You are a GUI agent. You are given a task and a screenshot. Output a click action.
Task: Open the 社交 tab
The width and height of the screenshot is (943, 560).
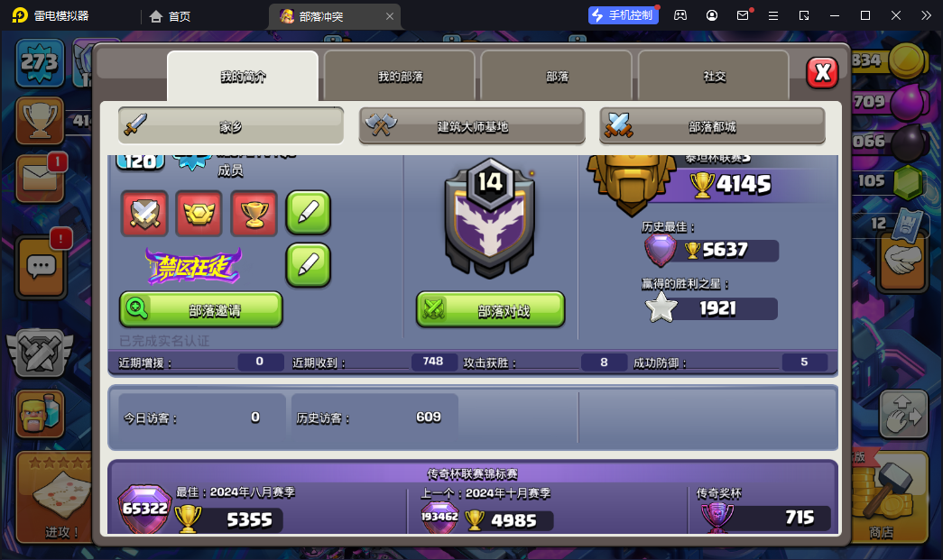pos(714,77)
